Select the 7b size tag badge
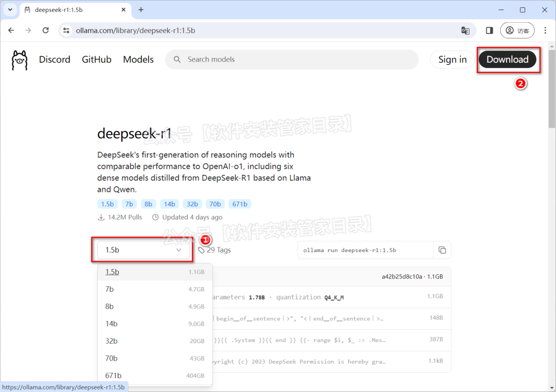 (x=129, y=204)
